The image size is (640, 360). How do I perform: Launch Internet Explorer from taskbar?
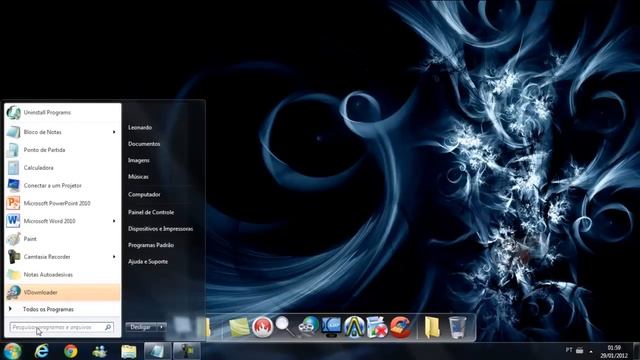42,351
